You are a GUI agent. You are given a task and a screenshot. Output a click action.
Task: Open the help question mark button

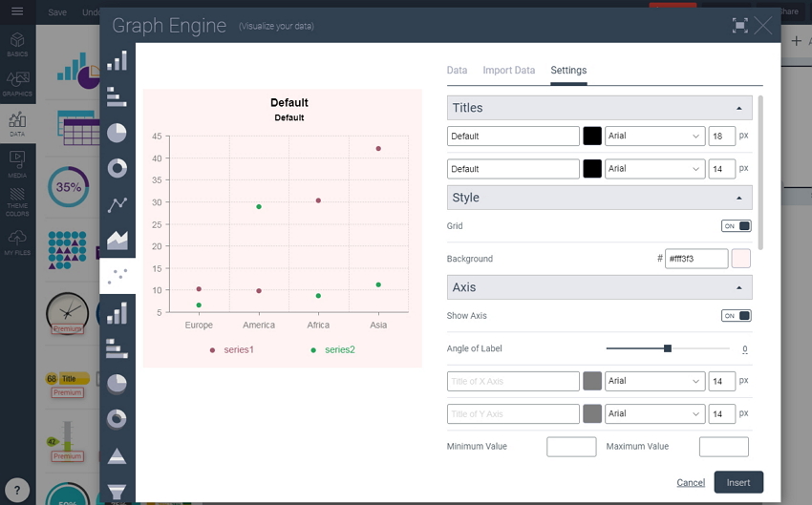tap(17, 489)
